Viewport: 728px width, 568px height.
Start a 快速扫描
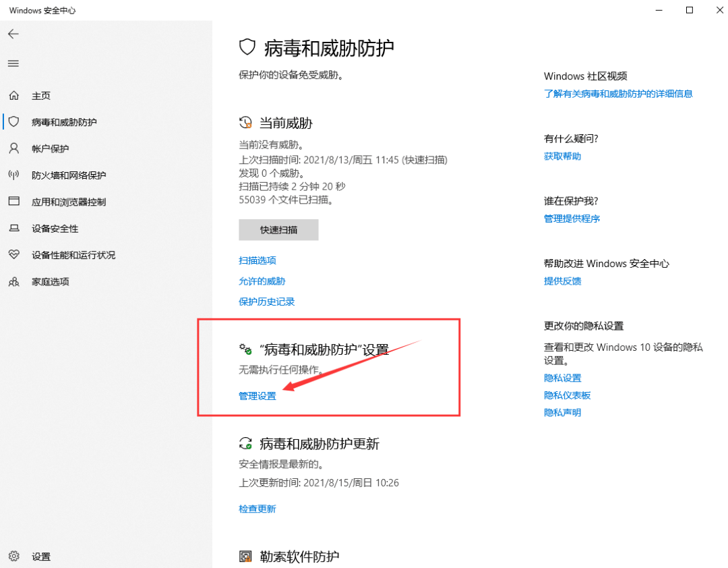pyautogui.click(x=278, y=229)
